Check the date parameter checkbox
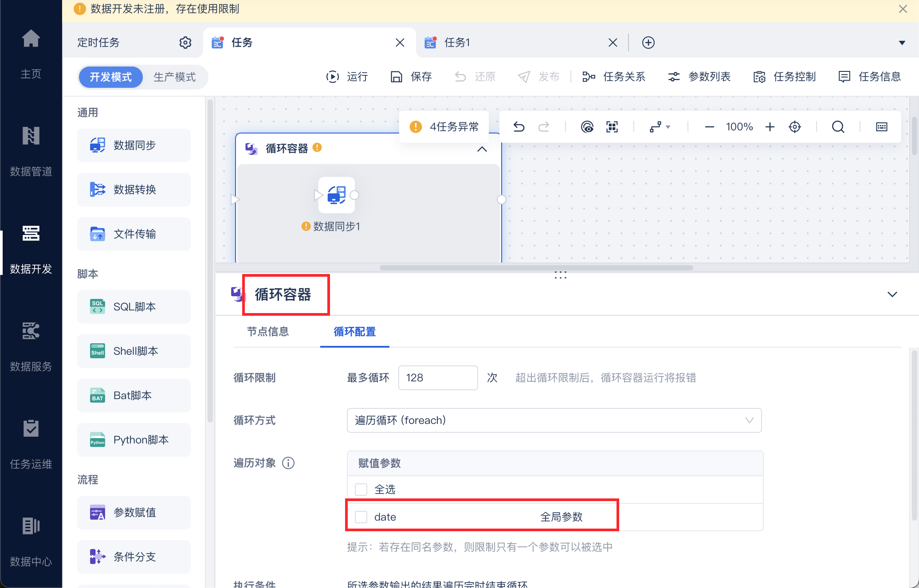This screenshot has height=588, width=919. point(361,517)
